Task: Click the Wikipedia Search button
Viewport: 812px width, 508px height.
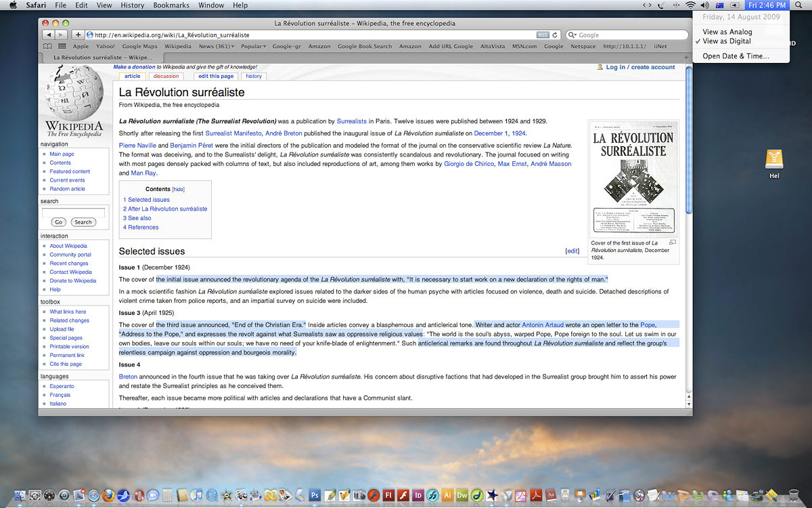Action: coord(83,222)
